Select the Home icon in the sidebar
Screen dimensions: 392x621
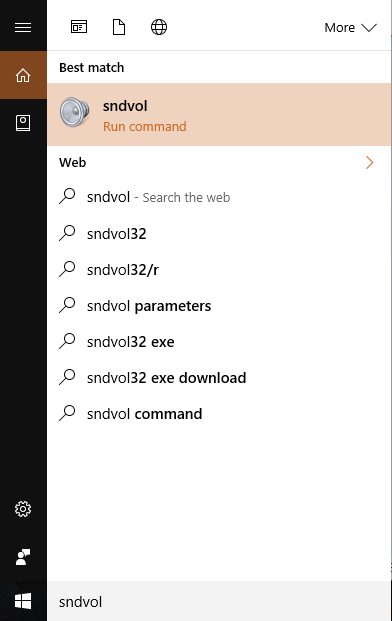(23, 75)
